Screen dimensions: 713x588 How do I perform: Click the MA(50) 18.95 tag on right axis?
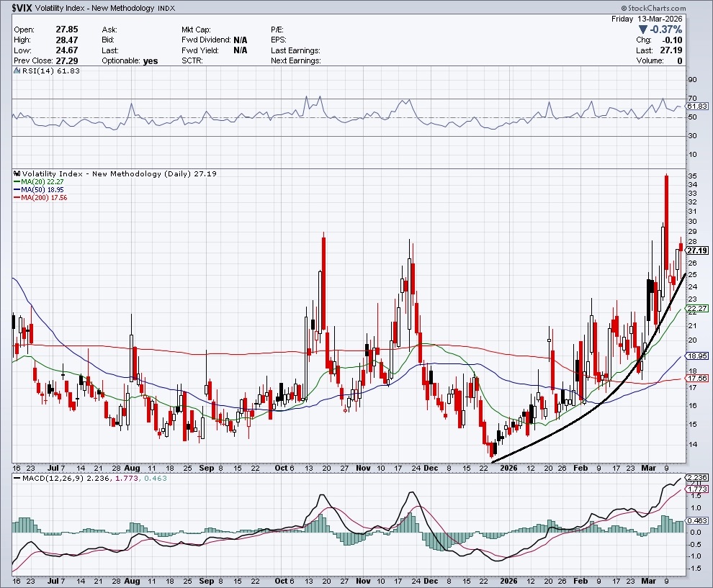pyautogui.click(x=696, y=356)
